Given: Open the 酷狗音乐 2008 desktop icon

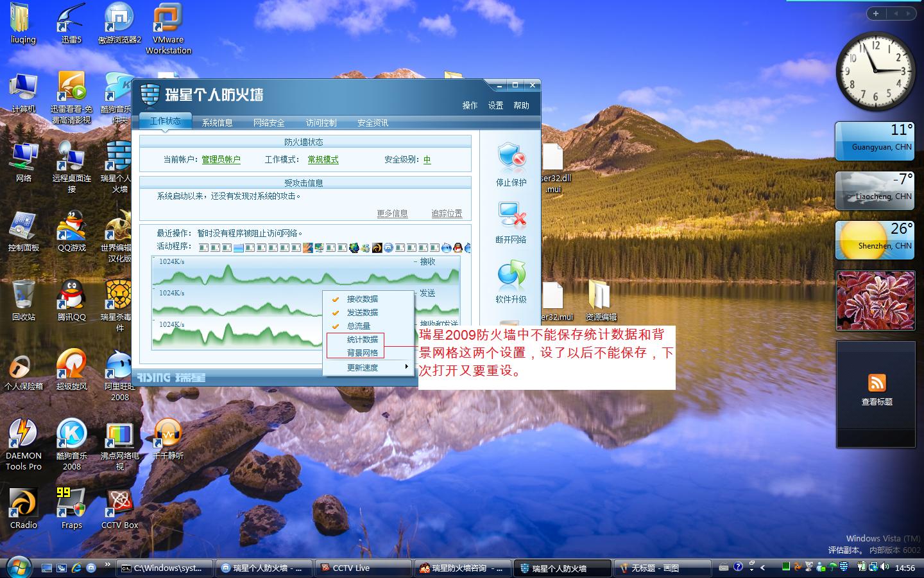Looking at the screenshot, I should tap(71, 444).
